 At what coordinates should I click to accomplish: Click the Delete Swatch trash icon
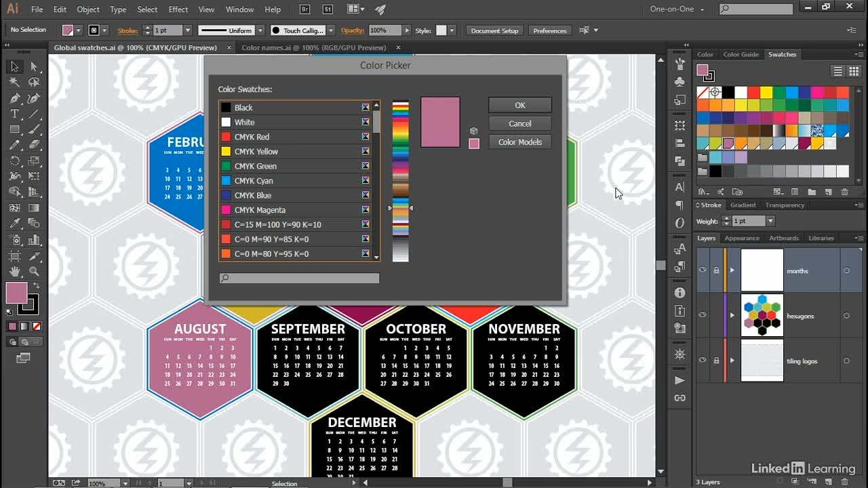point(844,192)
